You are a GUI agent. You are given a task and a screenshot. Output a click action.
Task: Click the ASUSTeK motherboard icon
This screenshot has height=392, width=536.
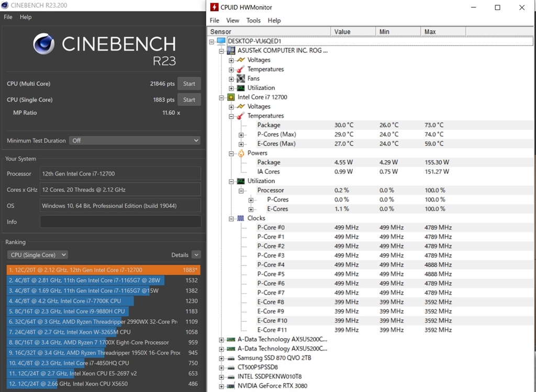tap(231, 51)
